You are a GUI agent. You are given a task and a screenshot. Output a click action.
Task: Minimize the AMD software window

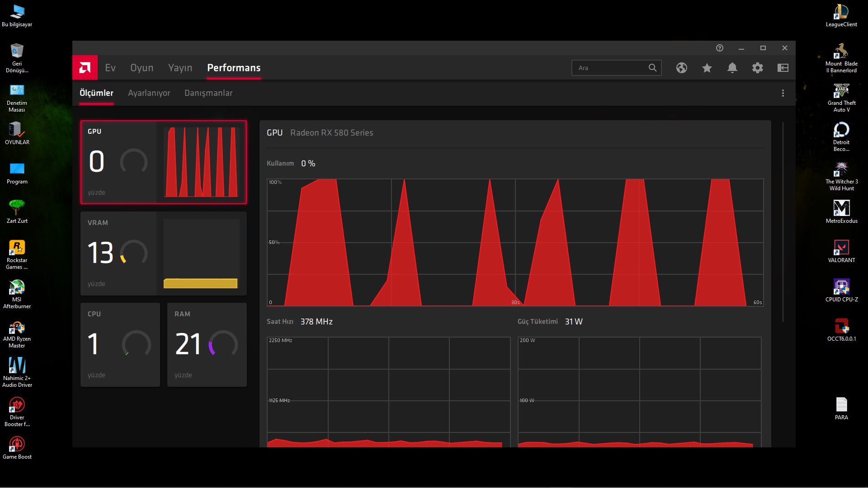pos(741,48)
